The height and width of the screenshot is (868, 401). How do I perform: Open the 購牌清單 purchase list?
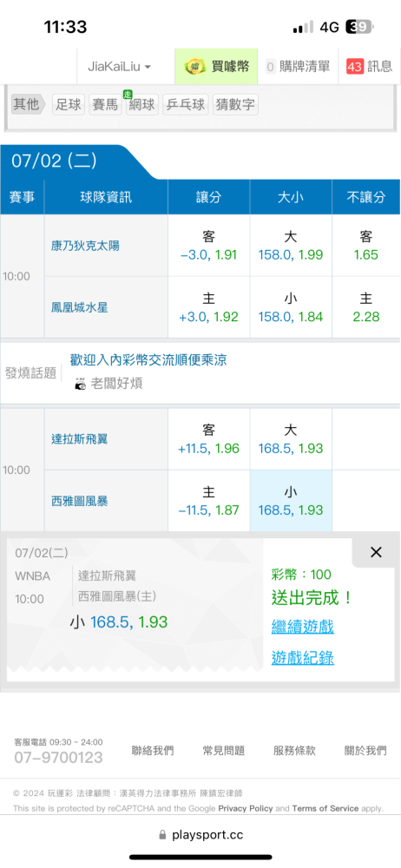click(x=298, y=67)
